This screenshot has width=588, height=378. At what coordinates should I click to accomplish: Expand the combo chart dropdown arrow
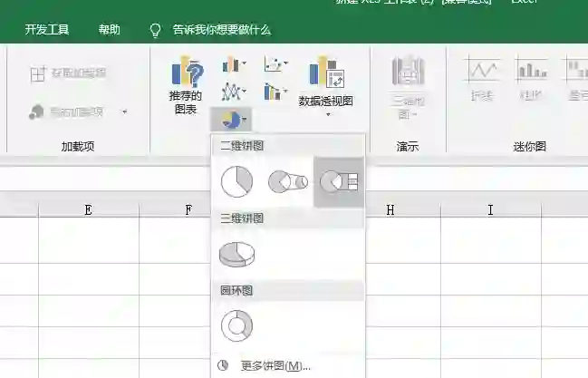tap(285, 91)
